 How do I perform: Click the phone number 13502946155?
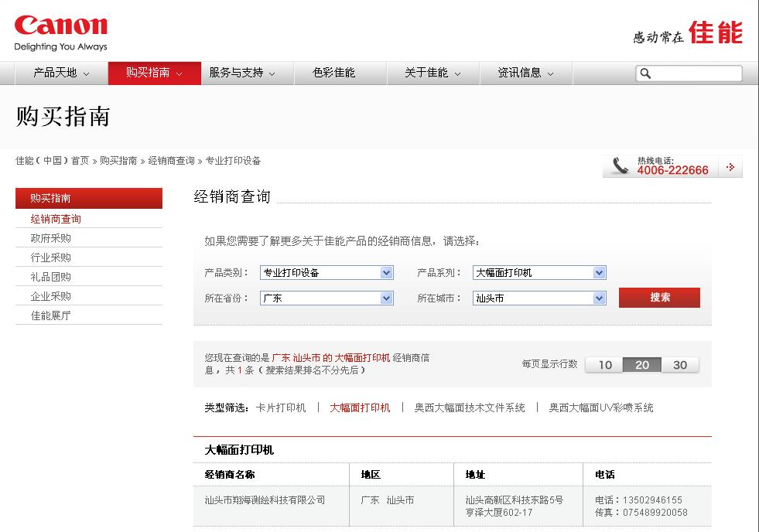pyautogui.click(x=652, y=500)
